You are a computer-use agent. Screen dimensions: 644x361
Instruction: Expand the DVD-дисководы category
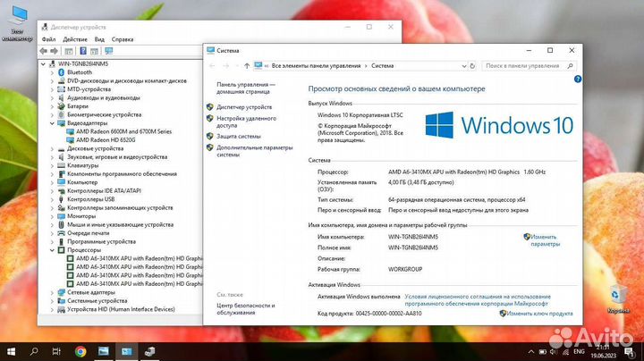click(52, 80)
